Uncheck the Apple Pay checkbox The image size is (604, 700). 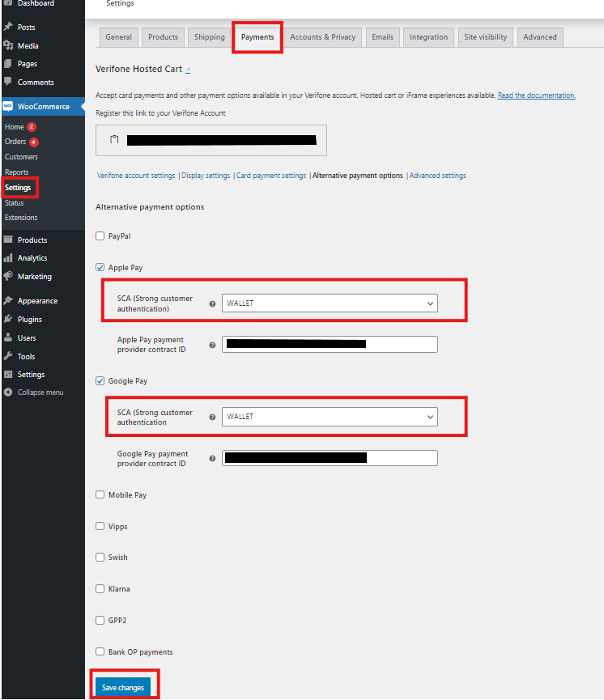click(100, 267)
